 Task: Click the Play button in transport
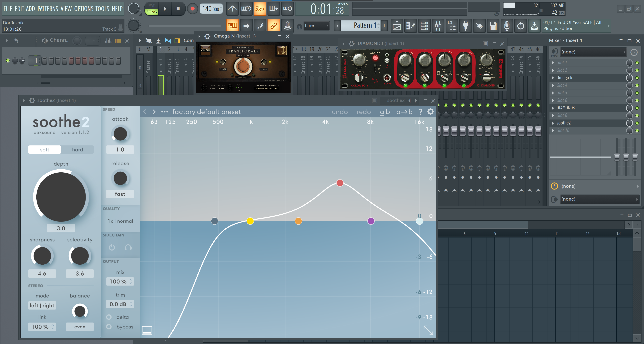(165, 9)
